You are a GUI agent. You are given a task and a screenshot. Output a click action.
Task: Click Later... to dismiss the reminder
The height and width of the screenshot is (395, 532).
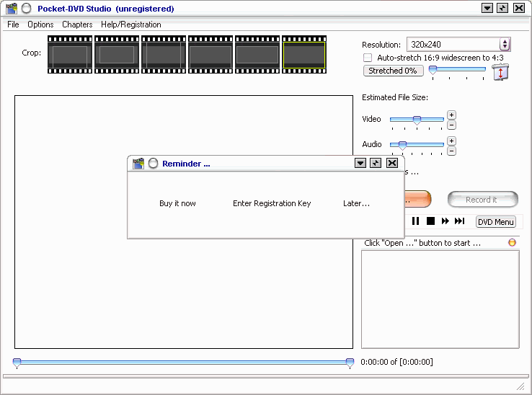point(356,203)
